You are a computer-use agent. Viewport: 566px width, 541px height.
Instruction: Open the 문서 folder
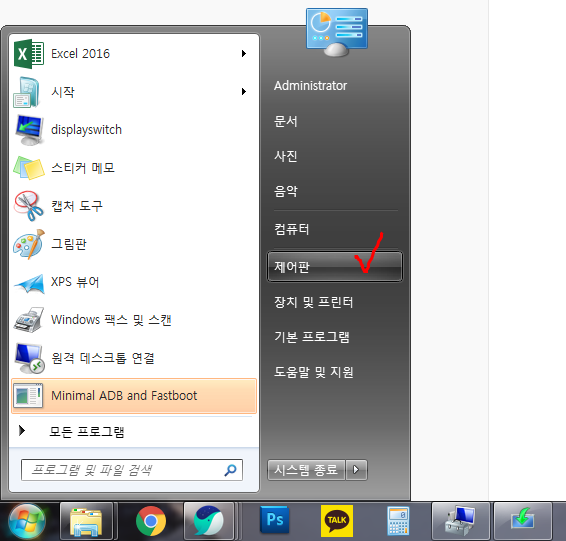[x=286, y=121]
